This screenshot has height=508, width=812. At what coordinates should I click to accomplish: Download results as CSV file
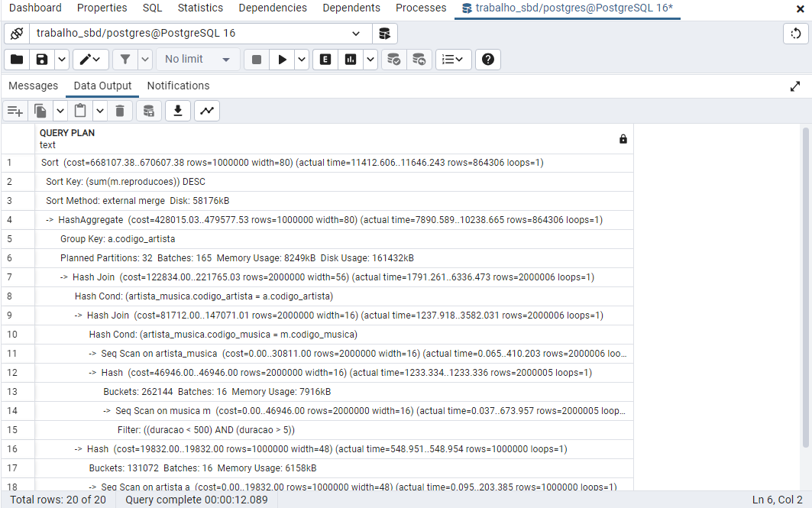[178, 111]
